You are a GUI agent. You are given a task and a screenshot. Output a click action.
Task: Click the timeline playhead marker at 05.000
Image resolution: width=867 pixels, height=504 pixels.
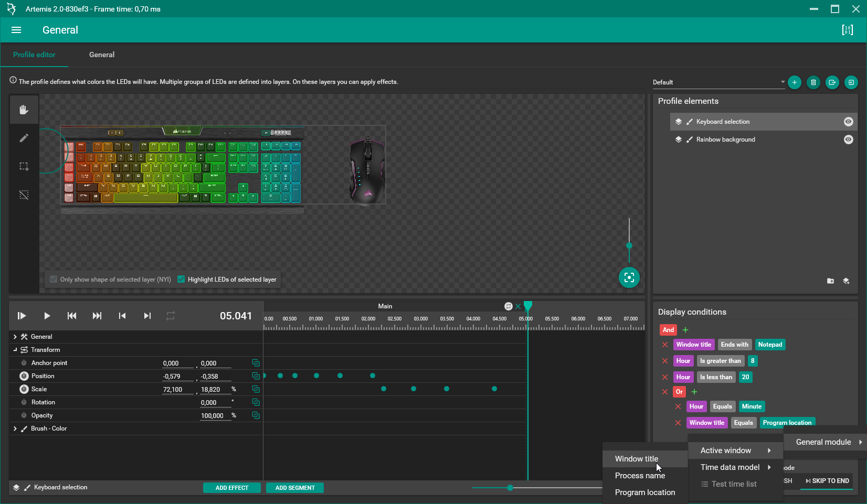(528, 306)
